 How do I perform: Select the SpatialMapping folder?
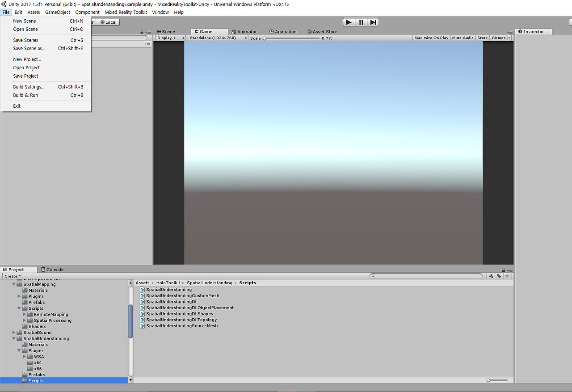[x=36, y=284]
